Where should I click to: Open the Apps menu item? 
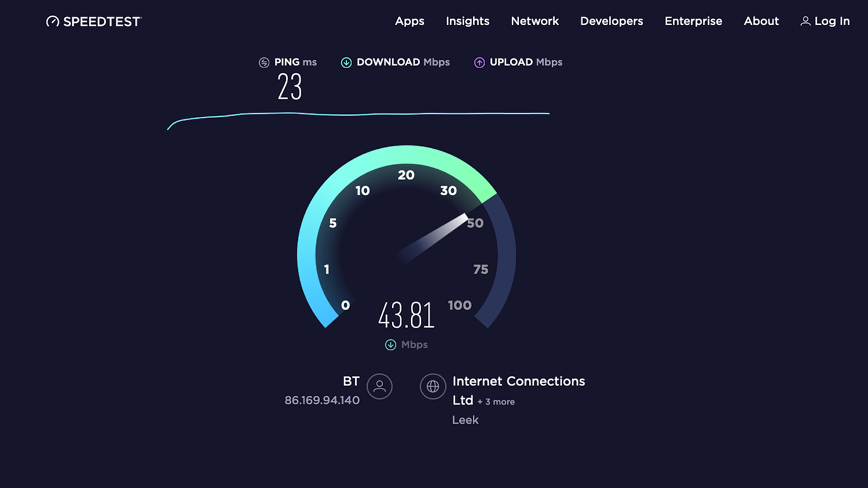[409, 20]
